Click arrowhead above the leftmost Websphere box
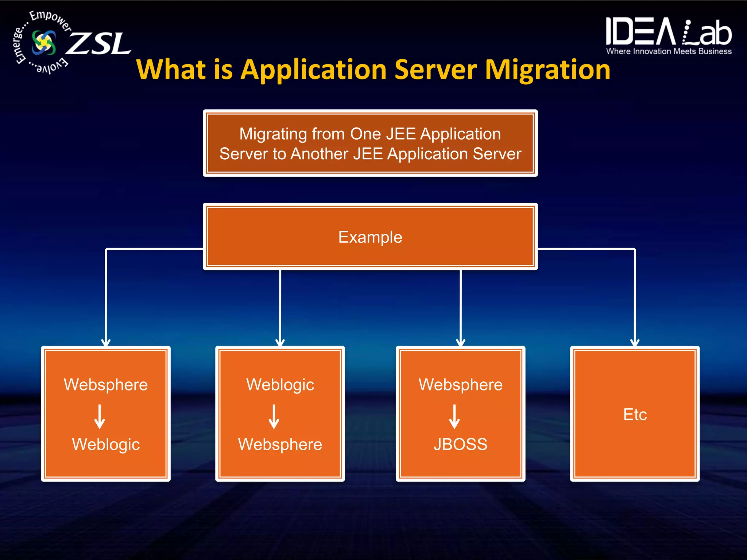This screenshot has width=747, height=560. 106,343
